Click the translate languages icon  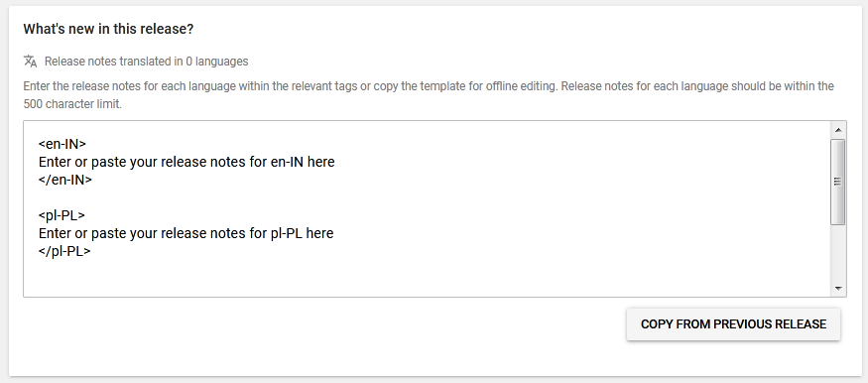coord(31,62)
